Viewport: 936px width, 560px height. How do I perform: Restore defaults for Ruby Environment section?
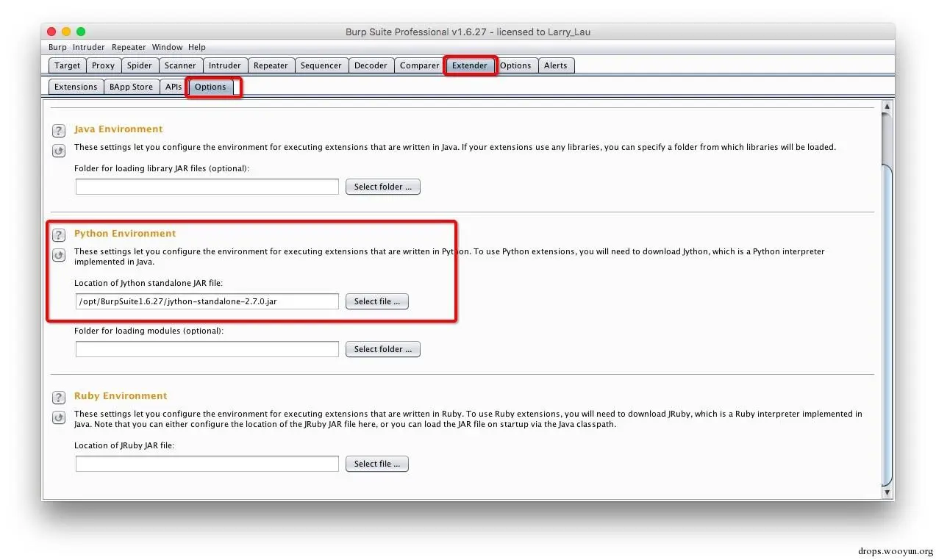pos(59,417)
